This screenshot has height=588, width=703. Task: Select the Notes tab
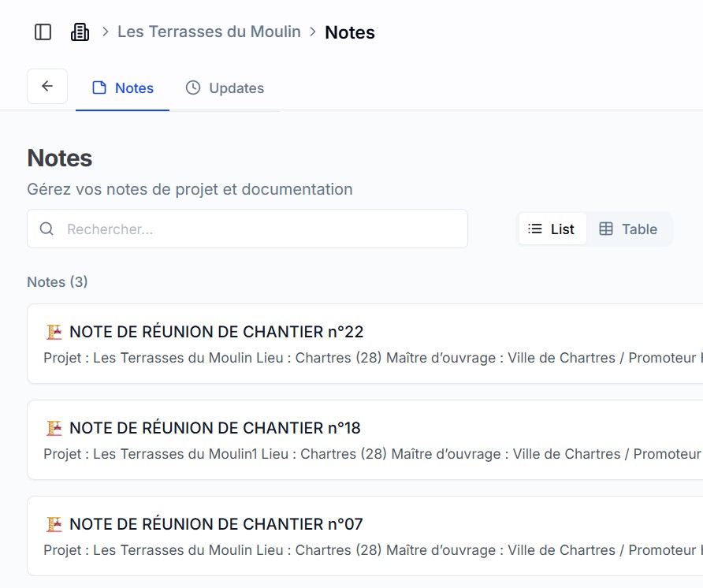tap(123, 88)
